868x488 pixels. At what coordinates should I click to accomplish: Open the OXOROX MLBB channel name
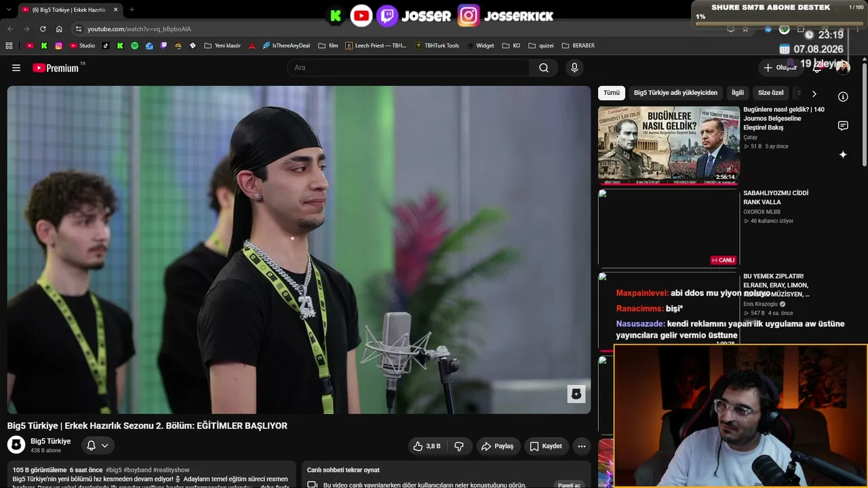(x=762, y=212)
